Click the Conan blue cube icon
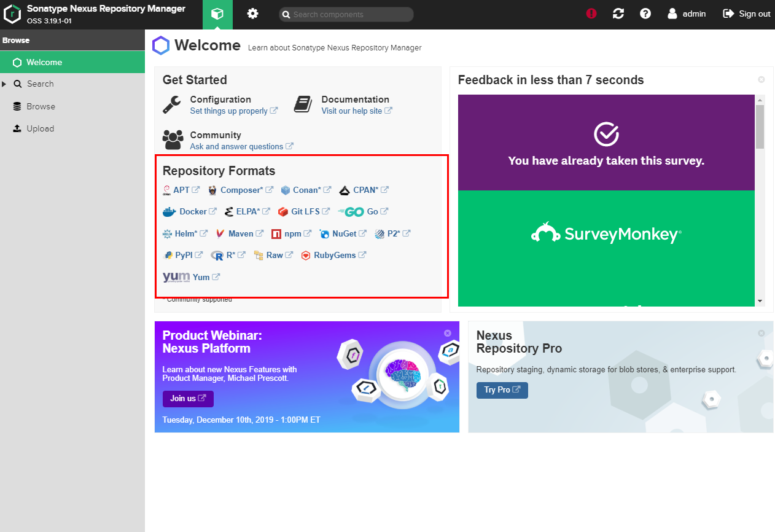This screenshot has width=775, height=532. click(x=285, y=190)
